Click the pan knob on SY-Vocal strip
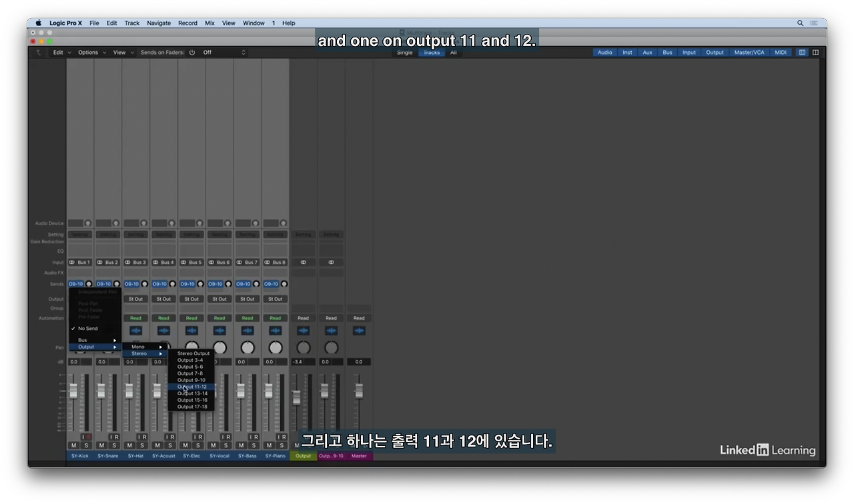The width and height of the screenshot is (854, 504). 220,348
